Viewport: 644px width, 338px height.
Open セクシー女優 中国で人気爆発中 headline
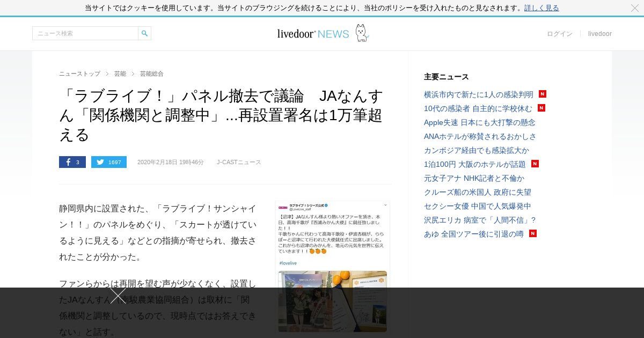point(478,206)
